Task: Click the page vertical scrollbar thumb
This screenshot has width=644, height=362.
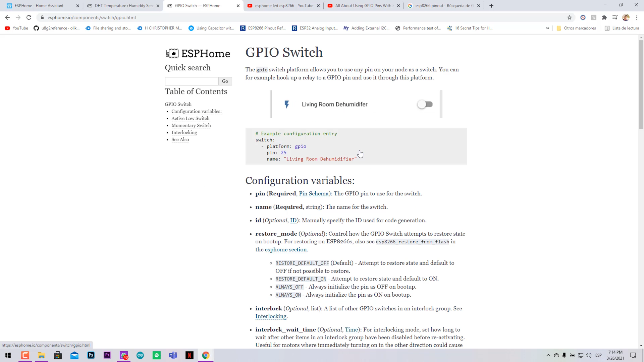Action: 641,84
